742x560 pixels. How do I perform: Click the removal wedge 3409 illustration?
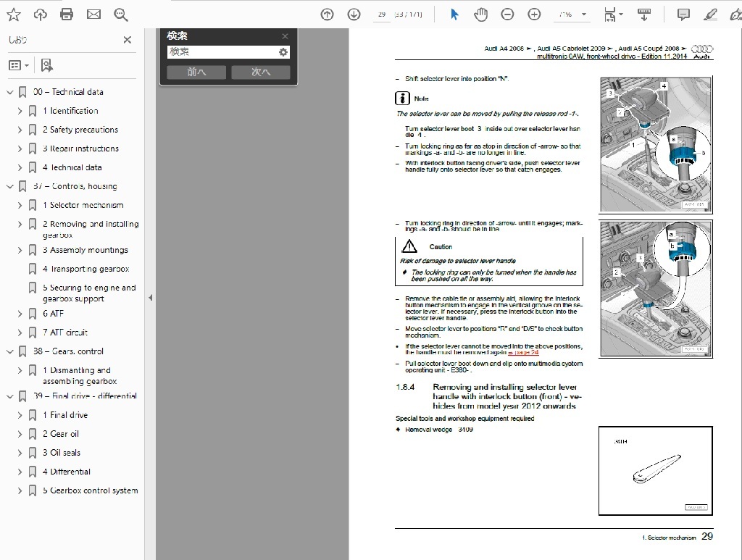656,471
